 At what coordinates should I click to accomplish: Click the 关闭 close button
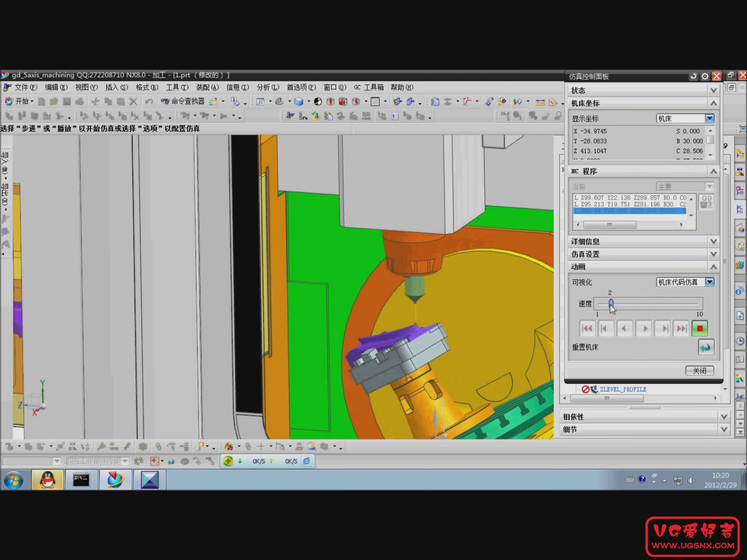(x=700, y=371)
